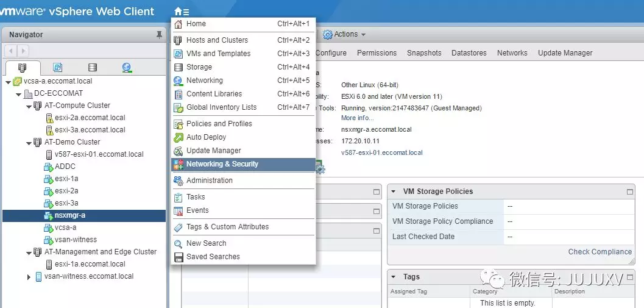
Task: Open Events from menu
Action: point(243,210)
